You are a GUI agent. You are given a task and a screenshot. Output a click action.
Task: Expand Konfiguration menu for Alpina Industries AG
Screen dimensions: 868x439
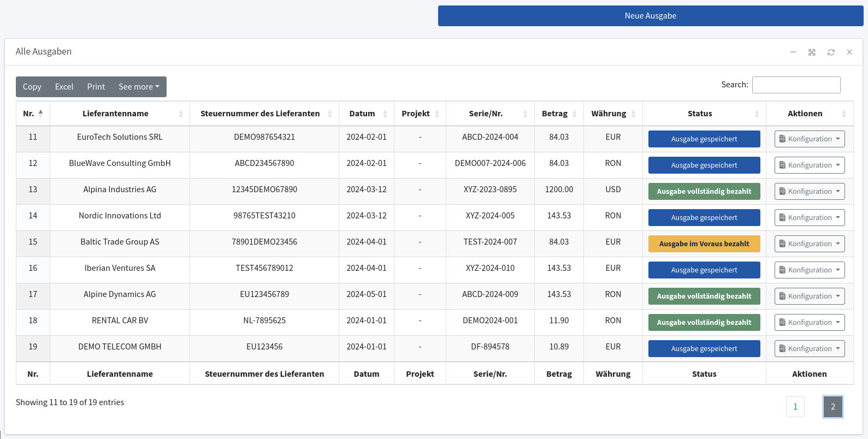(810, 191)
